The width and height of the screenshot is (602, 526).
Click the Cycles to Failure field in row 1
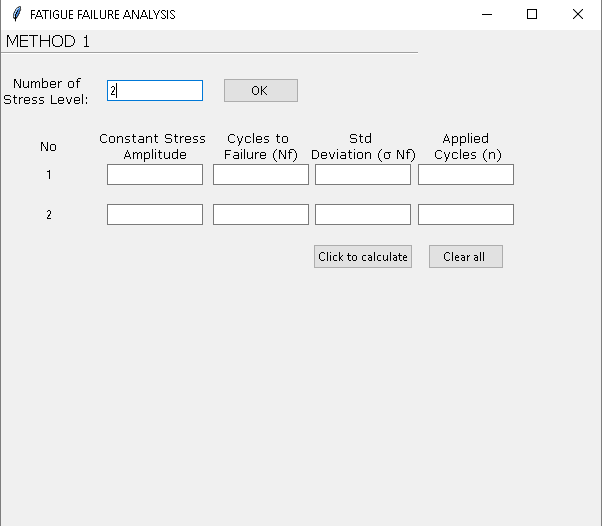(261, 175)
